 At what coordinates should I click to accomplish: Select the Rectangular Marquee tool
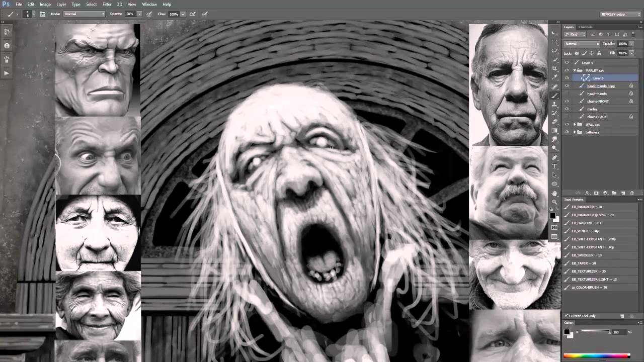tap(554, 42)
